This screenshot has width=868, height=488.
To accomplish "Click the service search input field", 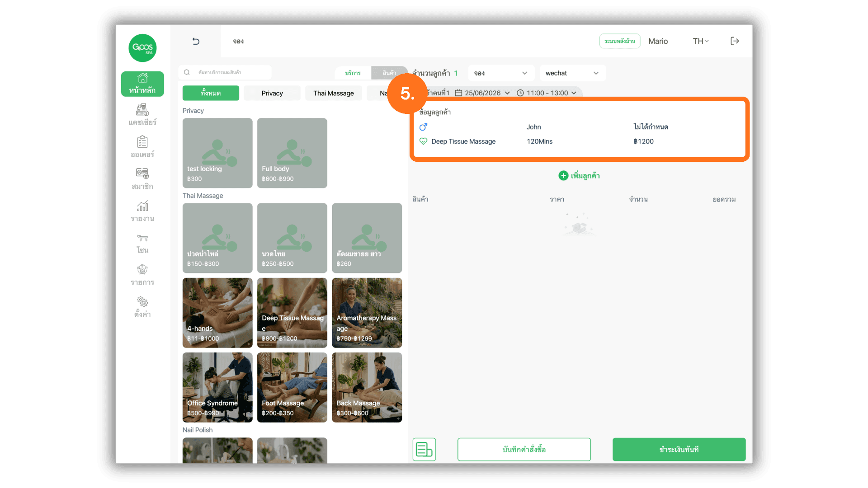I will 225,72.
